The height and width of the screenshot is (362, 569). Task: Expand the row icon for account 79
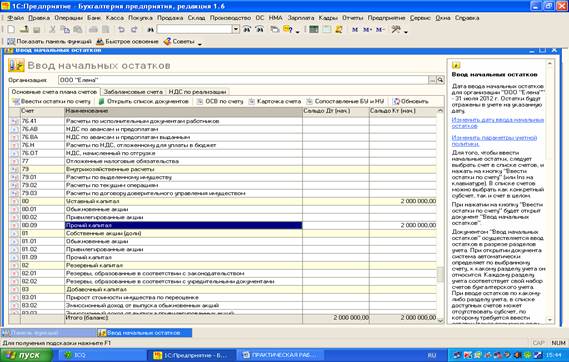pyautogui.click(x=14, y=169)
